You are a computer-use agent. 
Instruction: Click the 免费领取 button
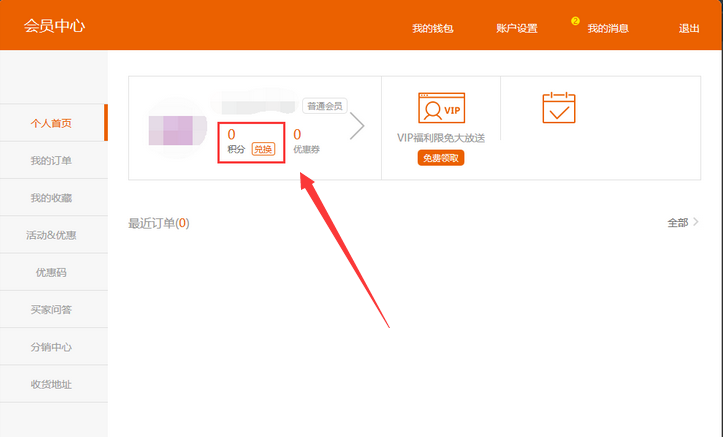pos(441,158)
